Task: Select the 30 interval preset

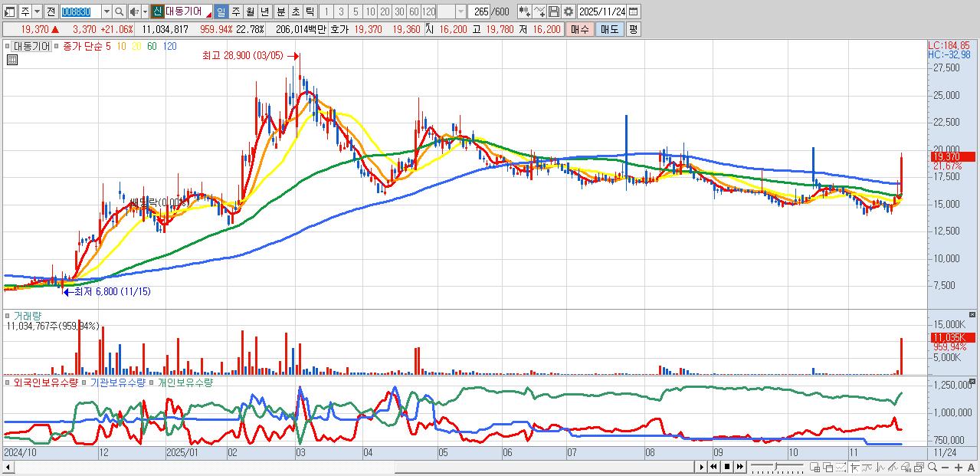Action: (399, 12)
